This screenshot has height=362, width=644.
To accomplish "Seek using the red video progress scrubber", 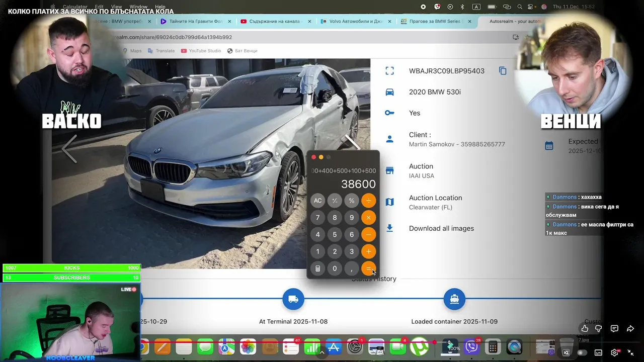I will click(x=434, y=342).
